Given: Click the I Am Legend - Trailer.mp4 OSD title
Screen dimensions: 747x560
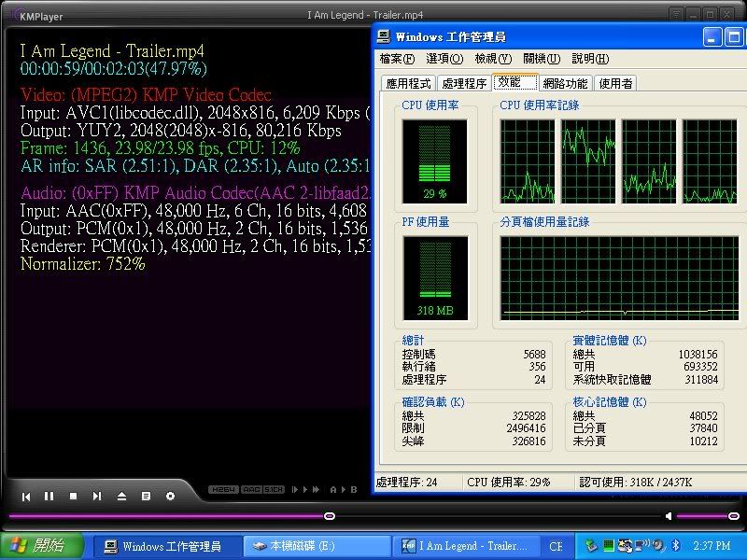Looking at the screenshot, I should point(112,50).
